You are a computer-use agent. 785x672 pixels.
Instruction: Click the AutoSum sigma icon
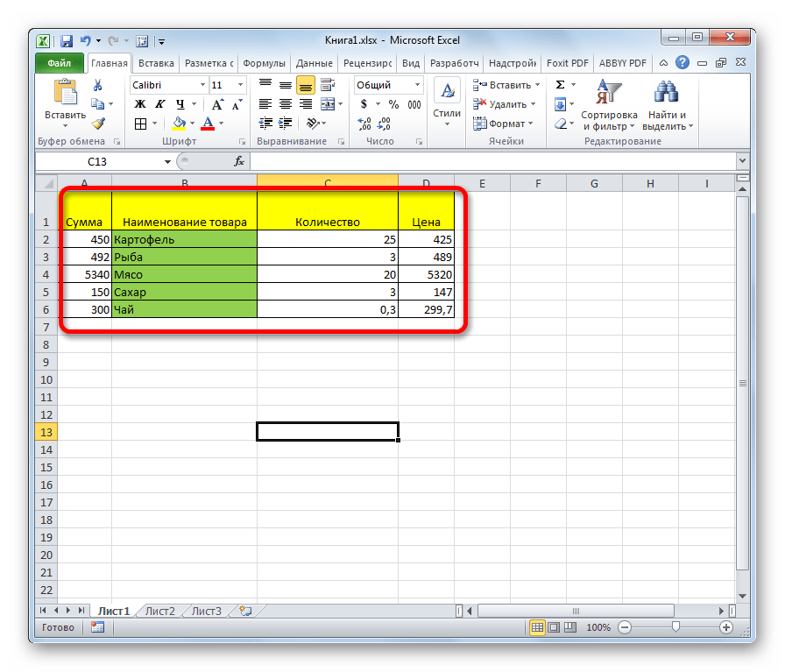click(560, 85)
